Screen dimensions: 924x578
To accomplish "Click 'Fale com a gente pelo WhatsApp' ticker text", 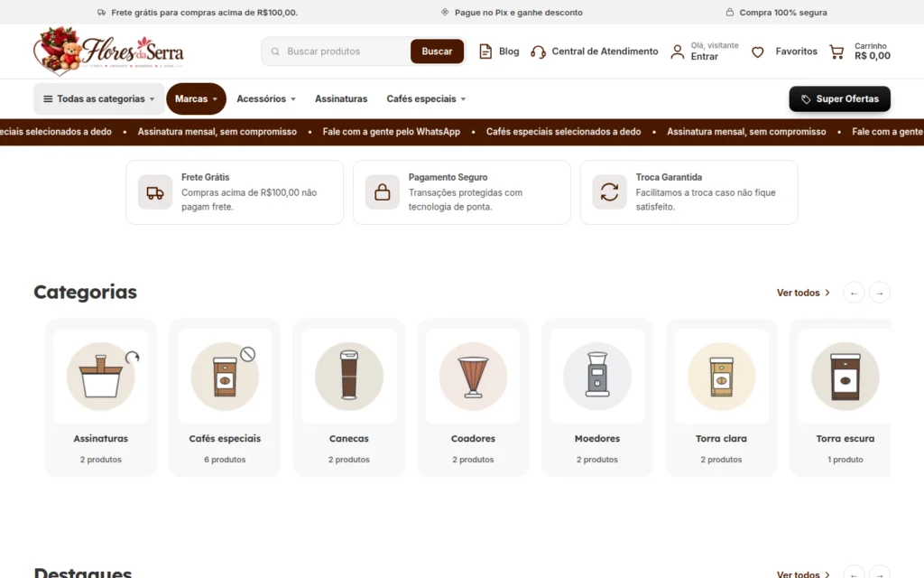I will [392, 132].
